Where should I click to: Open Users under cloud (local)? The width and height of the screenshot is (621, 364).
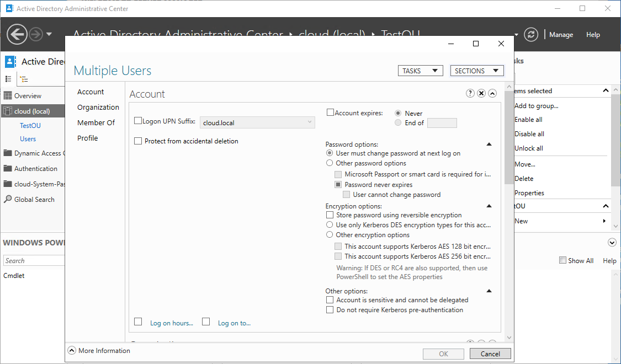28,139
